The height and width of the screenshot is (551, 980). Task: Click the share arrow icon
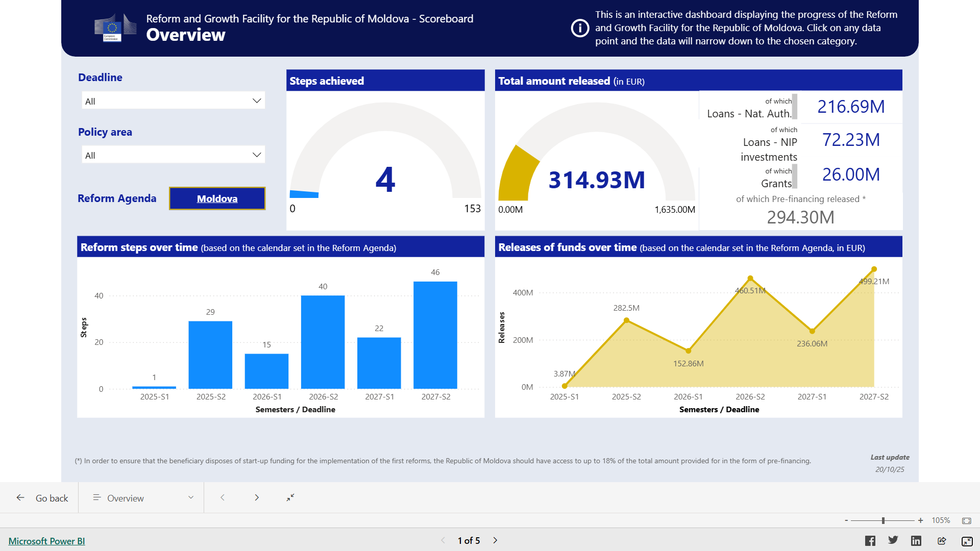tap(942, 541)
